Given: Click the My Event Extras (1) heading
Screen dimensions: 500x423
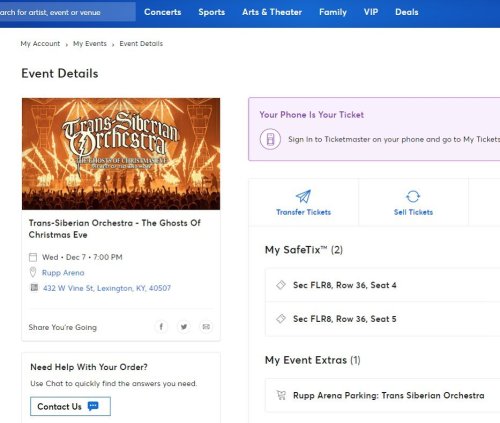Looking at the screenshot, I should (312, 360).
